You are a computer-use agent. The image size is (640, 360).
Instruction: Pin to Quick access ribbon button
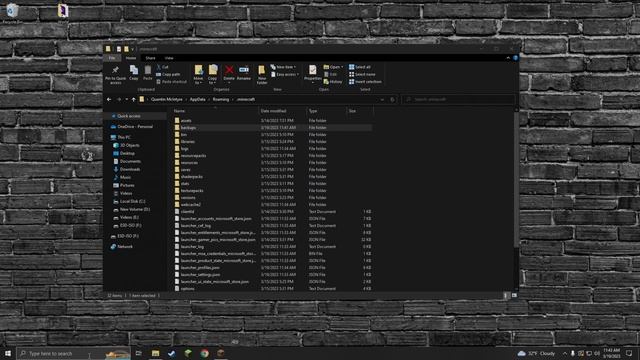tap(116, 74)
